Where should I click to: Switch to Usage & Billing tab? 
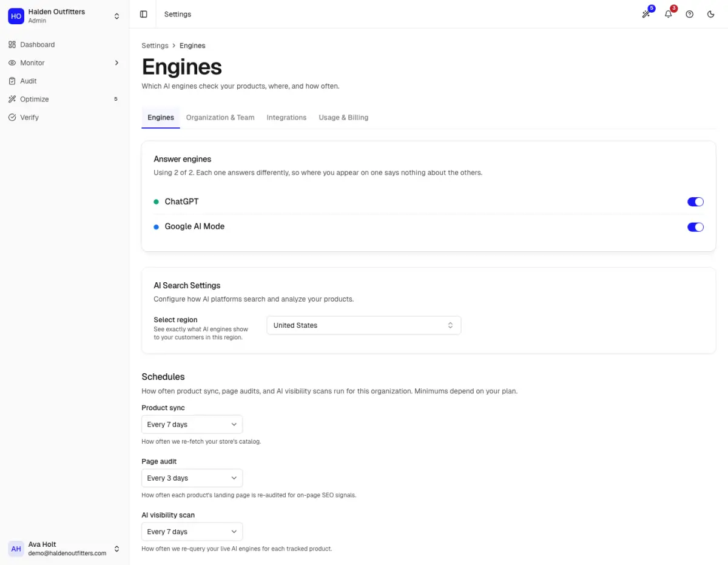click(343, 117)
